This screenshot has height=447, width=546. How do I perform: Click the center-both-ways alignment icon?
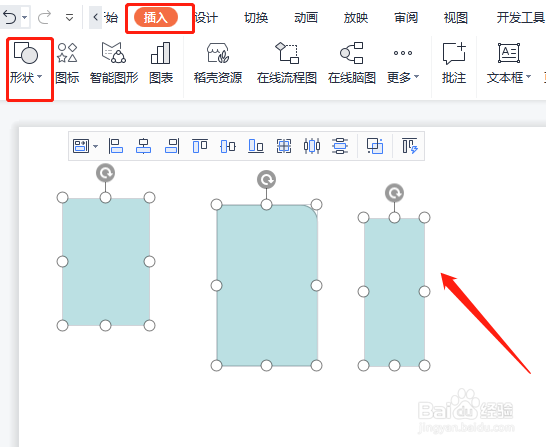click(284, 146)
